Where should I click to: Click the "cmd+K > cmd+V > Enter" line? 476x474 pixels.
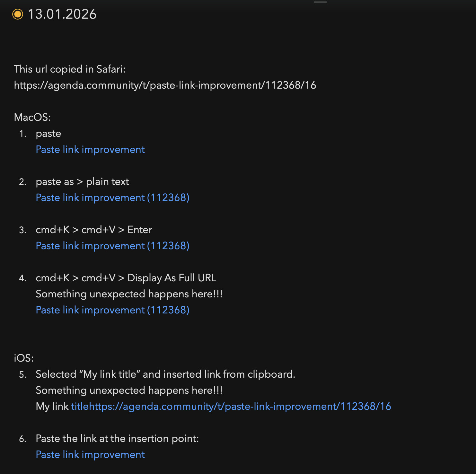(x=94, y=230)
